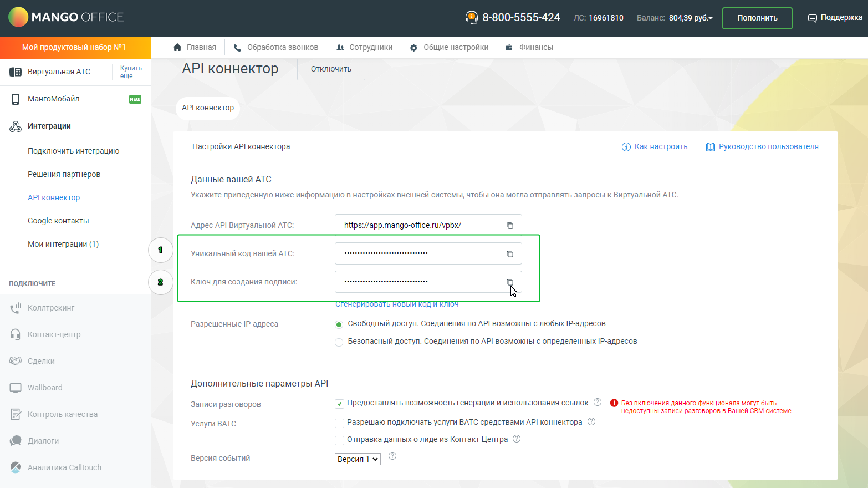
Task: Enable secure access for specific IP addresses
Action: (339, 342)
